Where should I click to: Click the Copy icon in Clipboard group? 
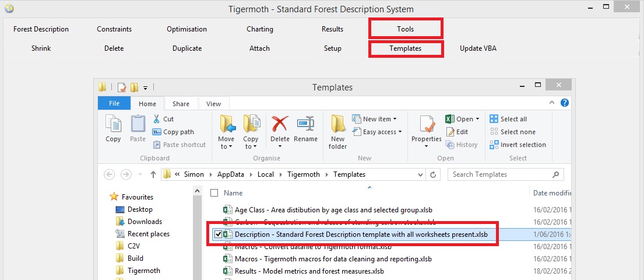point(113,124)
